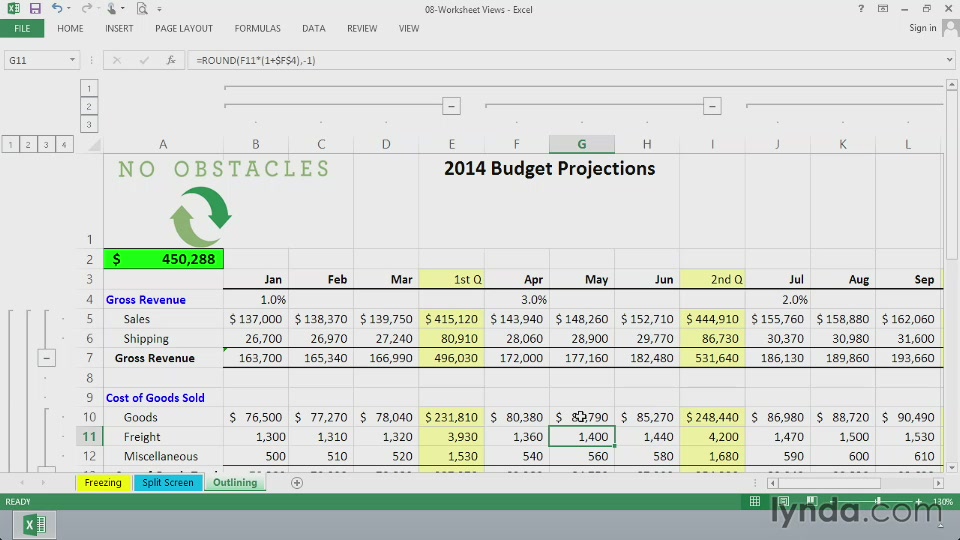Collapse 2nd Q column group with minus button
Screen dimensions: 960x540
click(x=712, y=107)
